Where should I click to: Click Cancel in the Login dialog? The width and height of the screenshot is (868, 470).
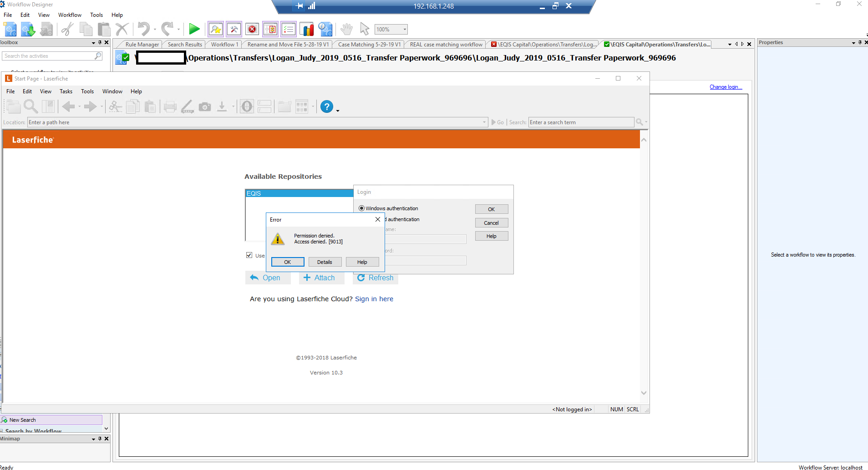coord(492,223)
